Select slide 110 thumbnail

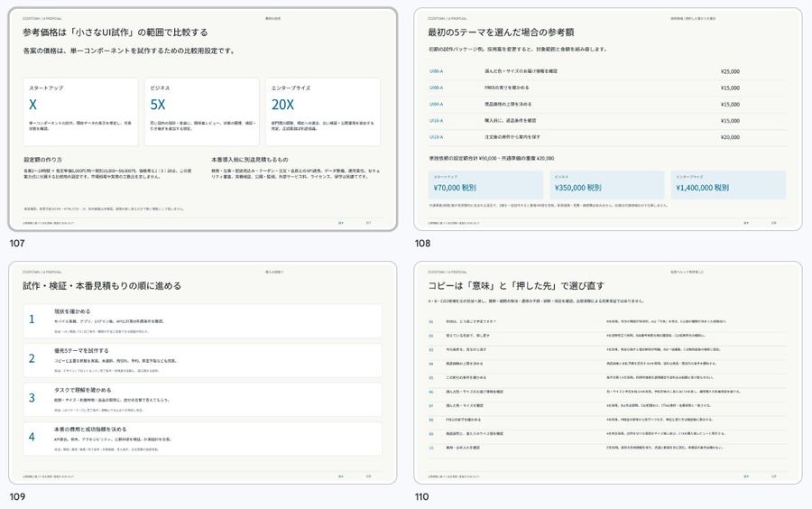click(x=608, y=373)
